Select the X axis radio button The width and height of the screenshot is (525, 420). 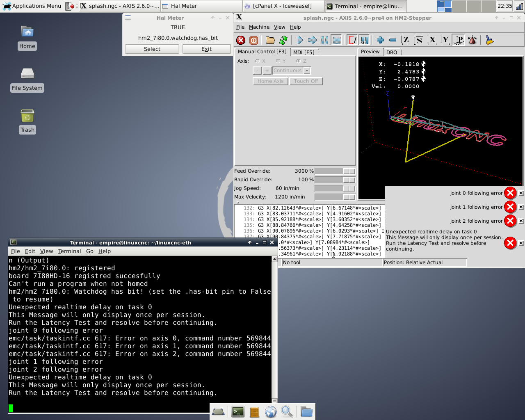point(258,61)
